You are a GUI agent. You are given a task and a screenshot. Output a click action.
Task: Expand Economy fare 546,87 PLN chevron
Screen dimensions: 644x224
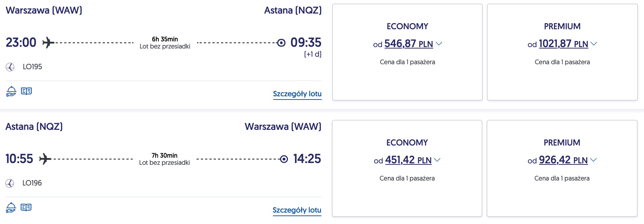click(439, 44)
